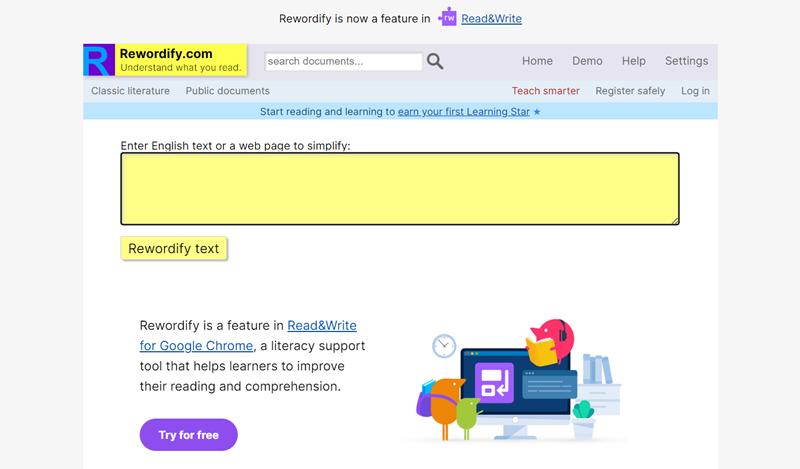Open Settings in the header
Screen dimensions: 800x469
click(x=686, y=61)
